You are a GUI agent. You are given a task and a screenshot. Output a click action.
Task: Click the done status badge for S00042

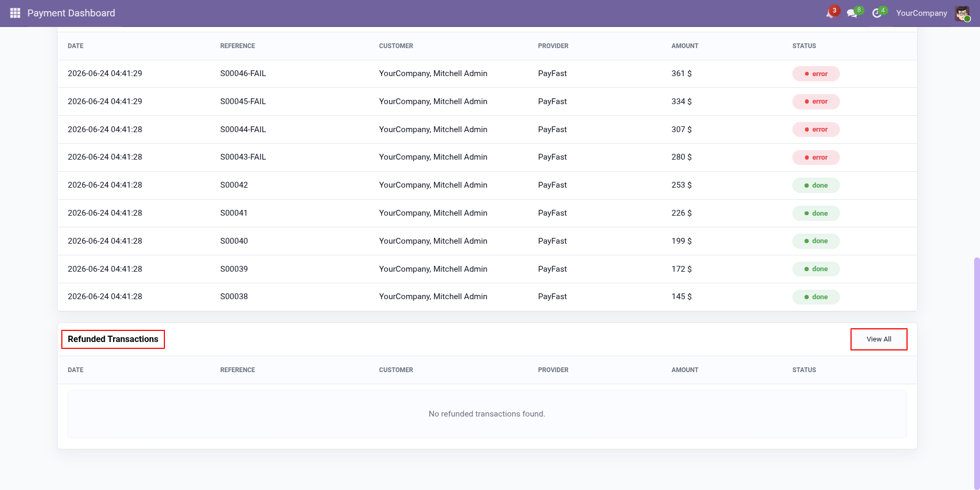click(x=816, y=186)
